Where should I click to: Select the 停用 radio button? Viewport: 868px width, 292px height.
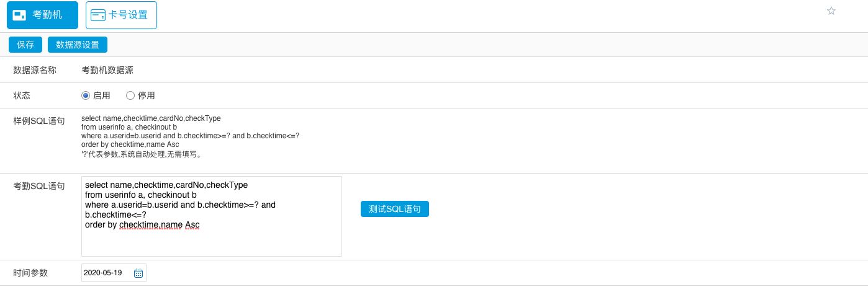130,95
